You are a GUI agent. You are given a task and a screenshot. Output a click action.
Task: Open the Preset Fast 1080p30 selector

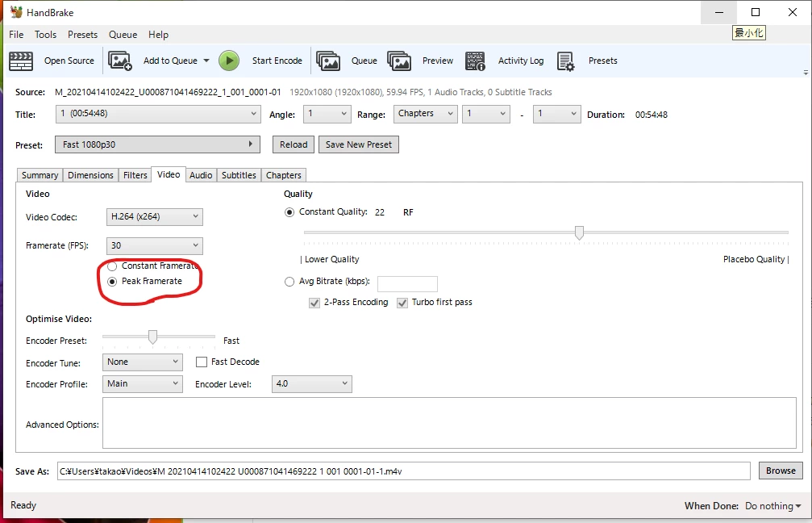pyautogui.click(x=157, y=144)
